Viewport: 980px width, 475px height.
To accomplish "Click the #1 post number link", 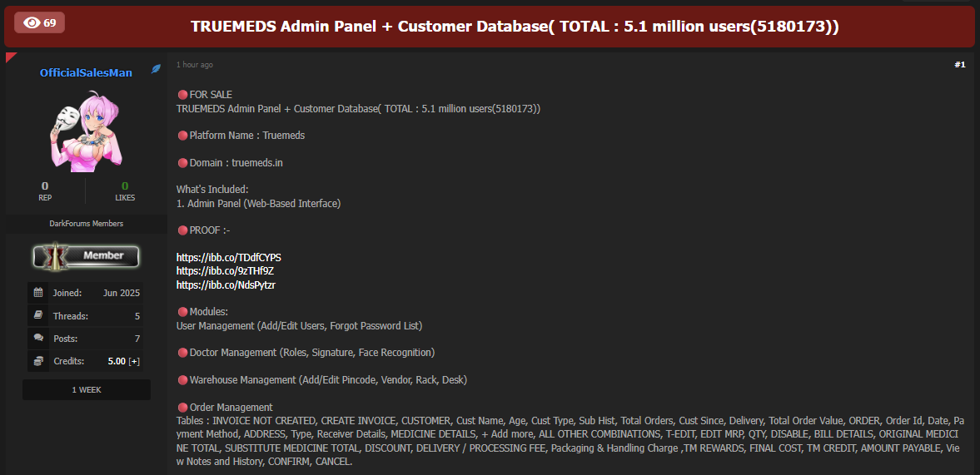I will click(959, 65).
